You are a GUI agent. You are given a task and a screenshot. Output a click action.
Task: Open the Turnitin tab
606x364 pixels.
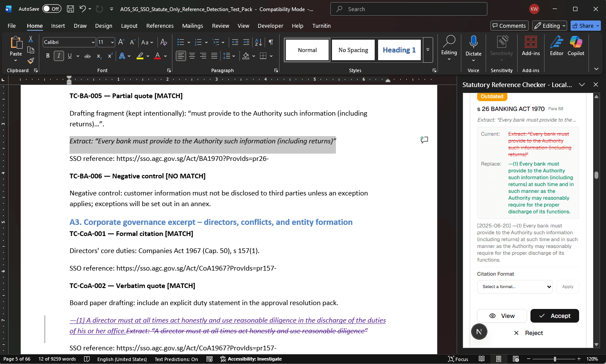321,26
